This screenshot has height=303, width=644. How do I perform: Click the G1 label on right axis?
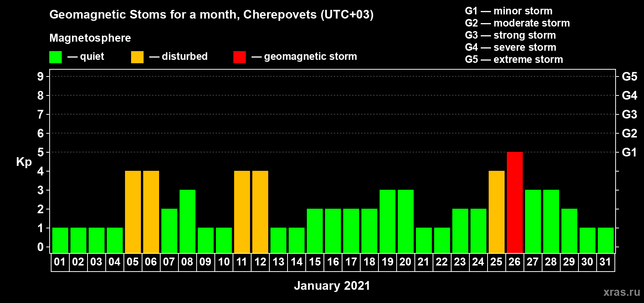click(629, 152)
